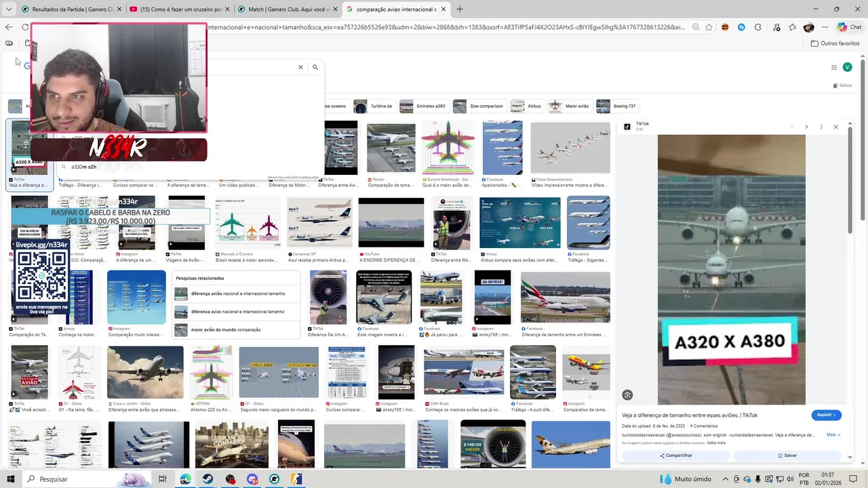The height and width of the screenshot is (488, 868).
Task: Click the Saiba mais link
Action: click(716, 443)
